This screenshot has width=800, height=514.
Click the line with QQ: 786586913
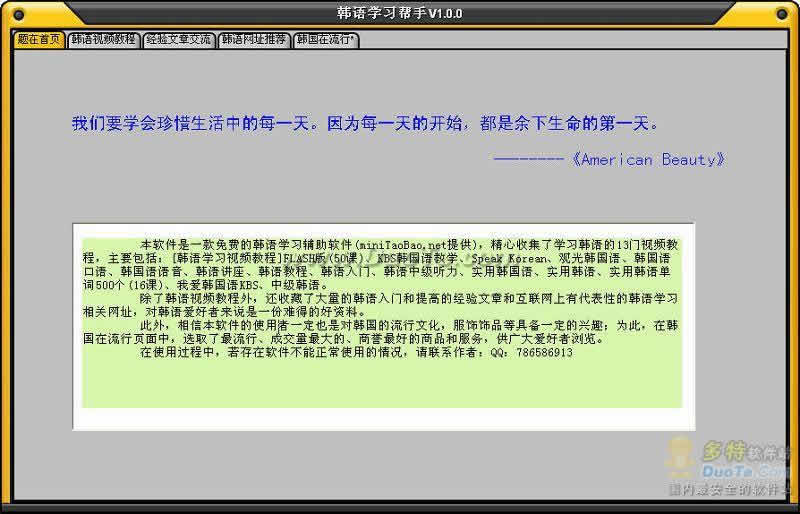coord(356,353)
